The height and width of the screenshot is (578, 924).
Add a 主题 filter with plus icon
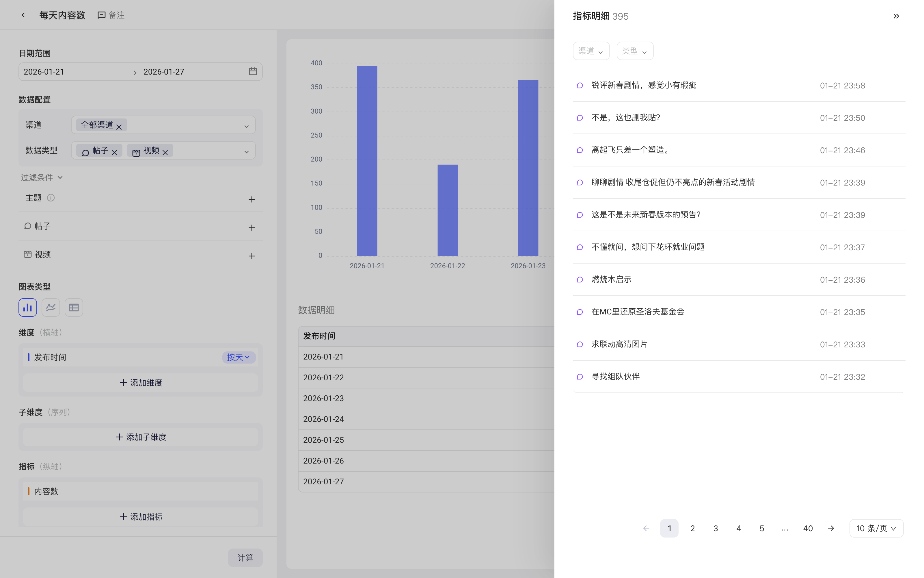click(x=252, y=199)
